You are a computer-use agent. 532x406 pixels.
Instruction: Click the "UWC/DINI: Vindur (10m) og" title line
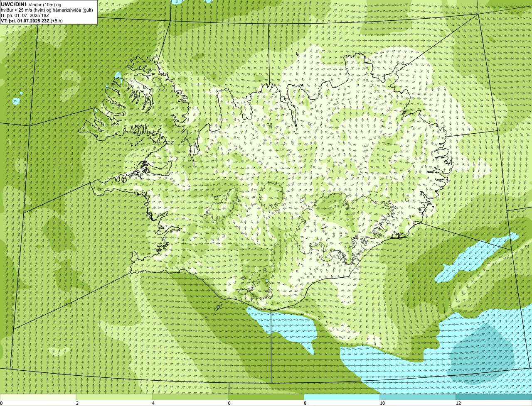click(x=31, y=4)
